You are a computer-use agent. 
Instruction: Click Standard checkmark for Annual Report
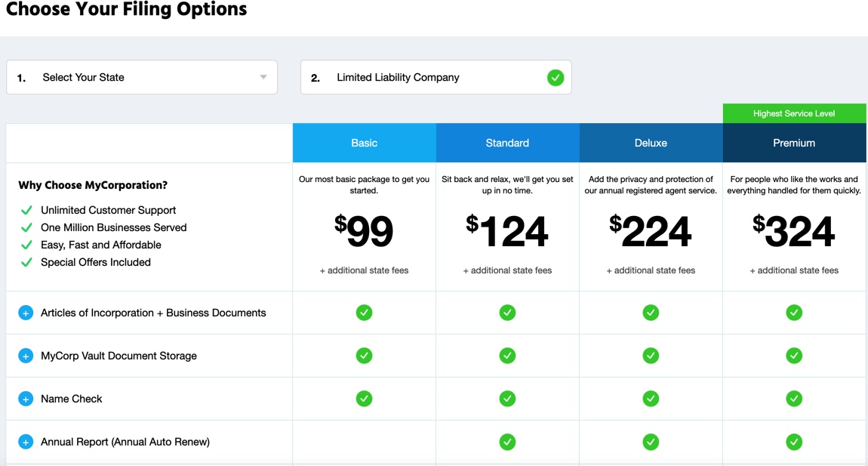508,442
